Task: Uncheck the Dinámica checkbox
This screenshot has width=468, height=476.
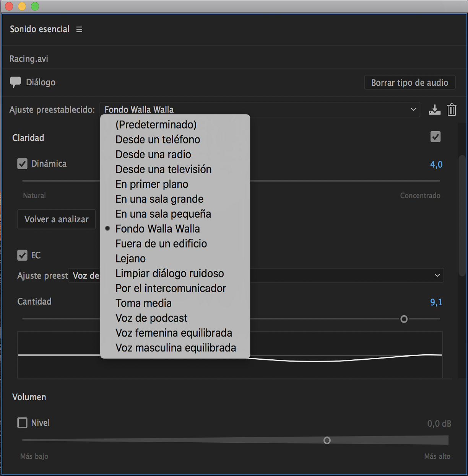Action: point(23,164)
